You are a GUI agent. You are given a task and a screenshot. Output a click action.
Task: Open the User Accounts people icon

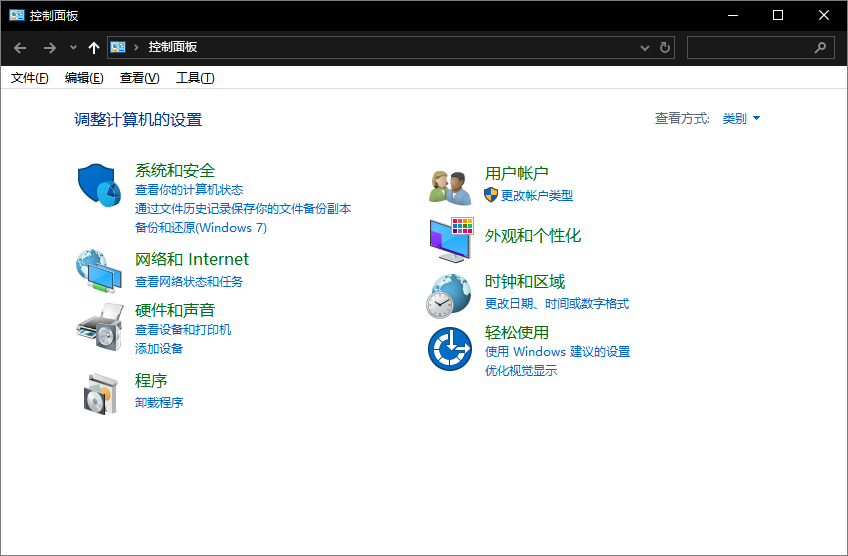coord(450,188)
